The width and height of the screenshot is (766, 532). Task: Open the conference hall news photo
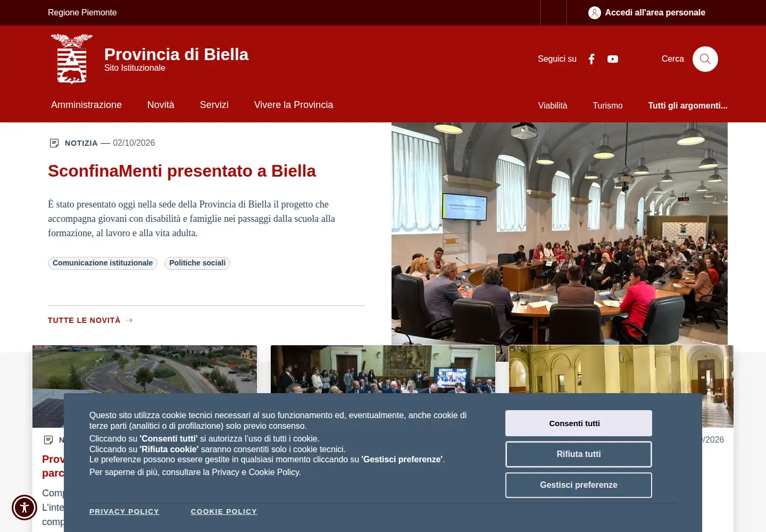[x=560, y=234]
